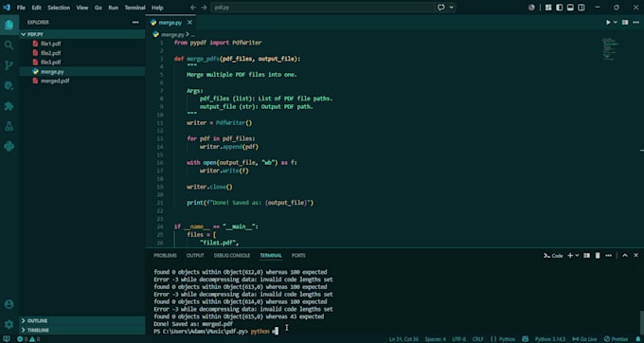This screenshot has width=644, height=343.
Task: Switch to the DEBUG CONSOLE tab
Action: [x=232, y=256]
